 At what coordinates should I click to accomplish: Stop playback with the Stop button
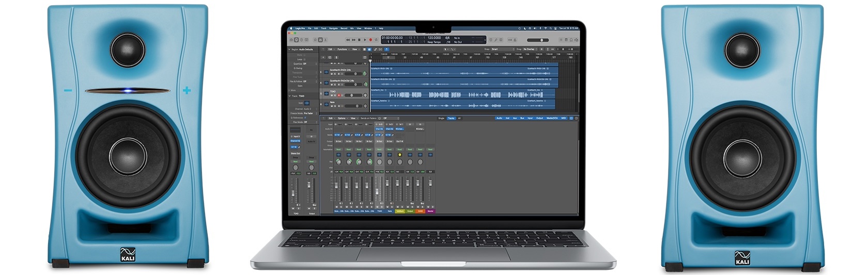(x=359, y=40)
